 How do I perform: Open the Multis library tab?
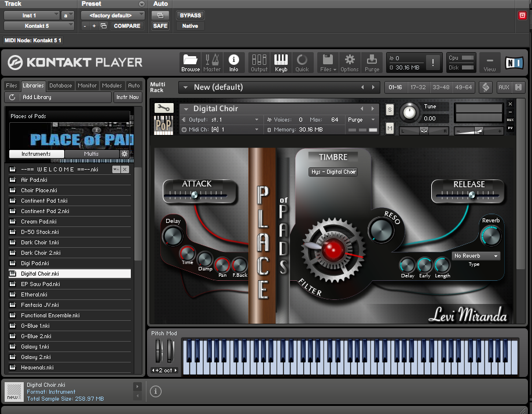pos(91,153)
